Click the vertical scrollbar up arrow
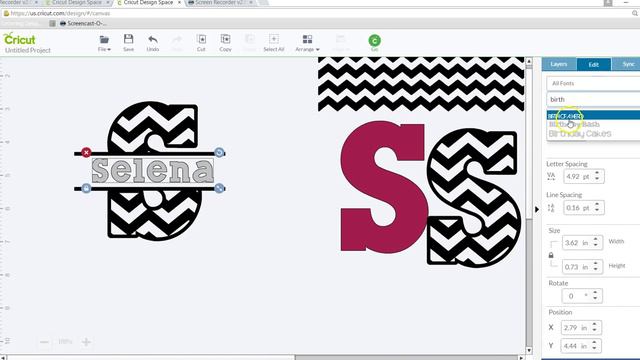 coord(529,62)
